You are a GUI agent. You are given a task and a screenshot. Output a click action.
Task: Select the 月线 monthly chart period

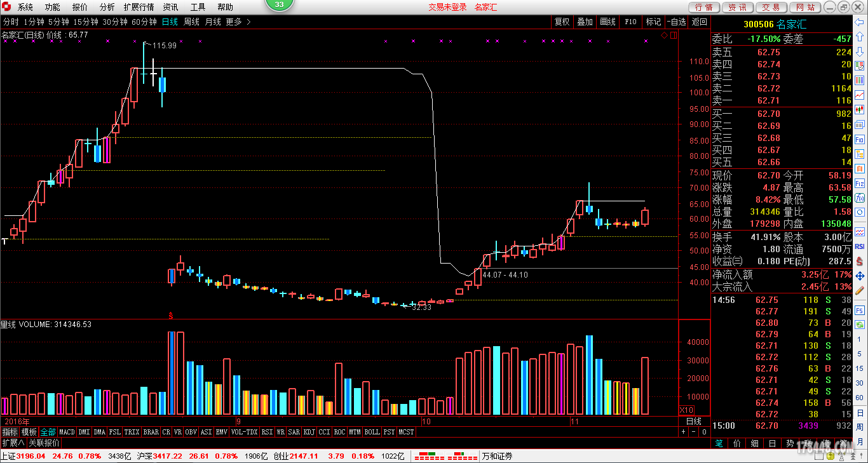(x=213, y=22)
